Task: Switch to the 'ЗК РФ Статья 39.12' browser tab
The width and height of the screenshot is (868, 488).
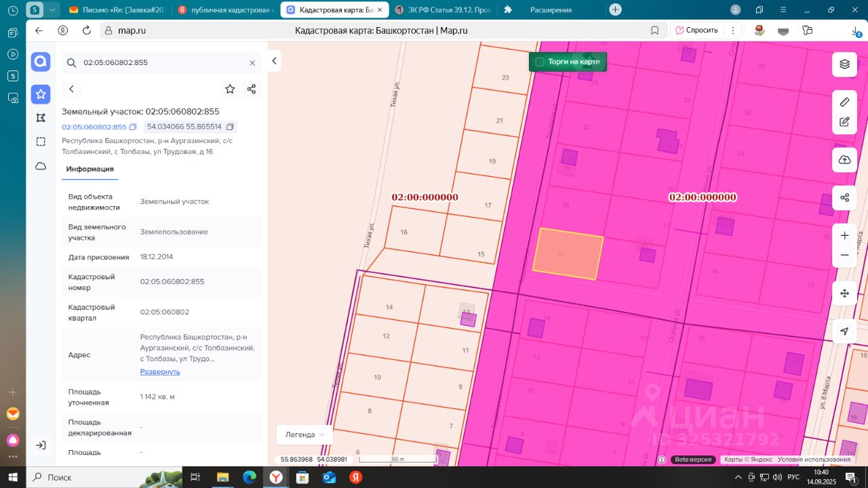Action: click(x=444, y=10)
